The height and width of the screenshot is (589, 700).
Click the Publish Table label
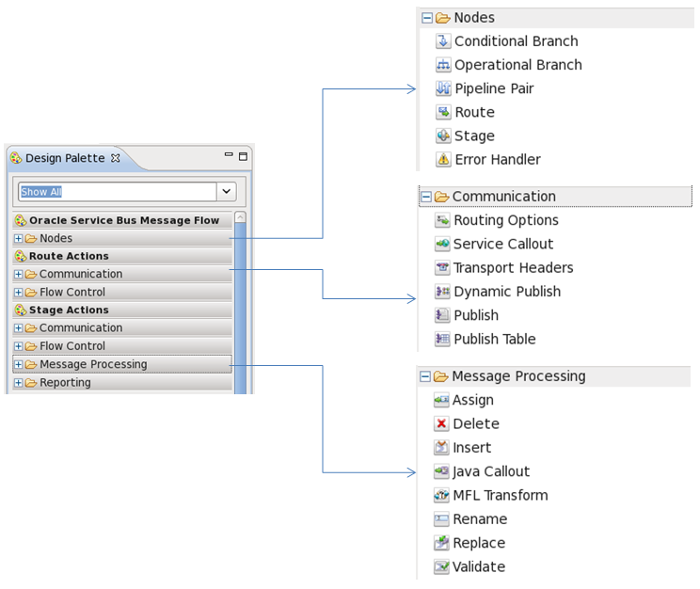click(x=495, y=339)
